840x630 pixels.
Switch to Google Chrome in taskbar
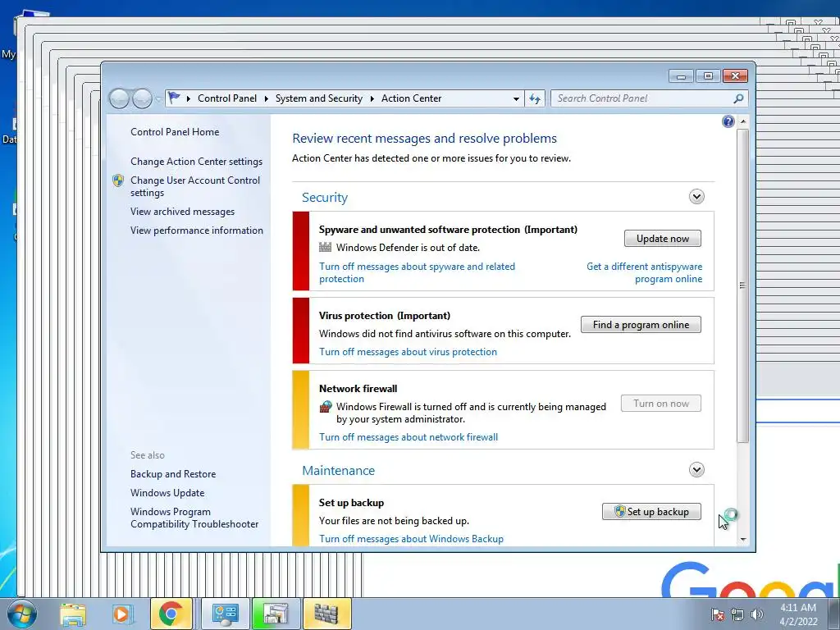coord(171,614)
